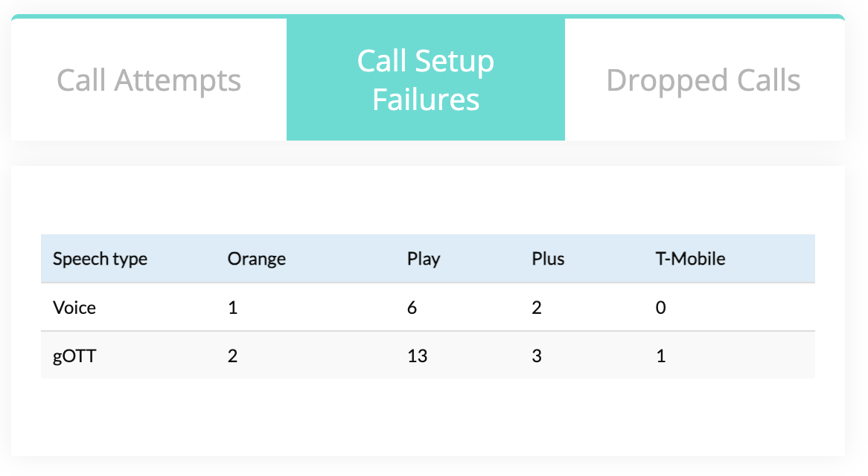Click Voice failures value for Plus
The height and width of the screenshot is (476, 868).
537,307
